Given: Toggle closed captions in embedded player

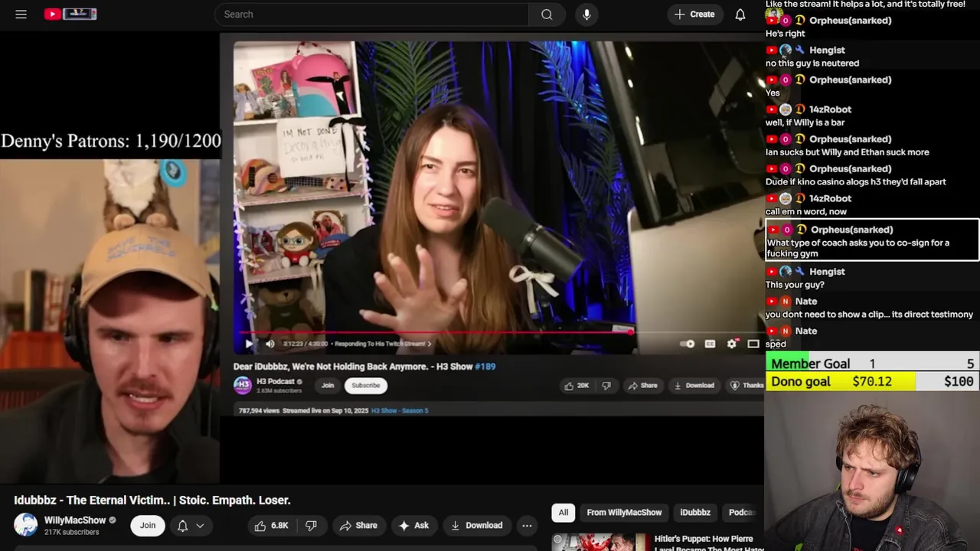Looking at the screenshot, I should click(710, 344).
